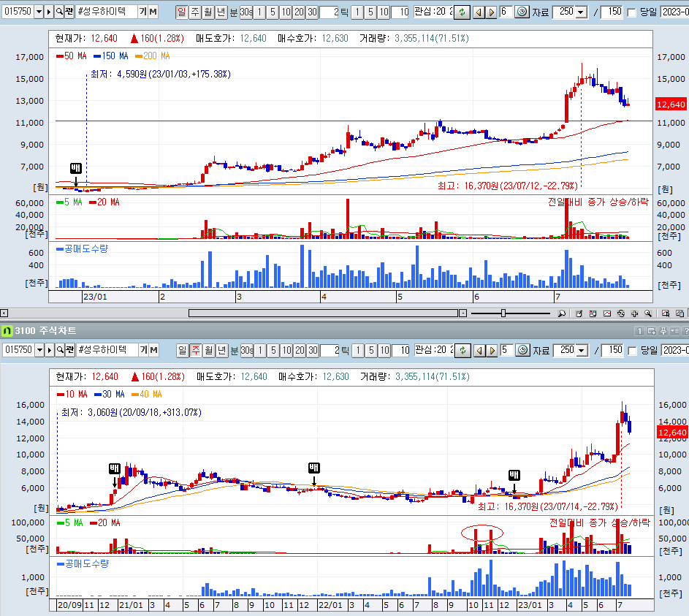Click the 5 tick button in the lower toolbar
Screen dimensions: 689x616
pyautogui.click(x=371, y=350)
